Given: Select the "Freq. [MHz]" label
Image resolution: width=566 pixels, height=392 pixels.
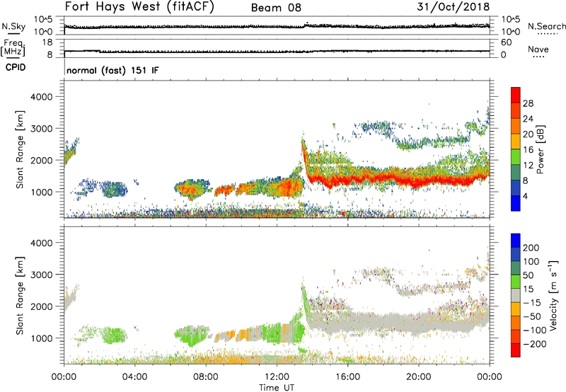Looking at the screenshot, I should (x=13, y=48).
